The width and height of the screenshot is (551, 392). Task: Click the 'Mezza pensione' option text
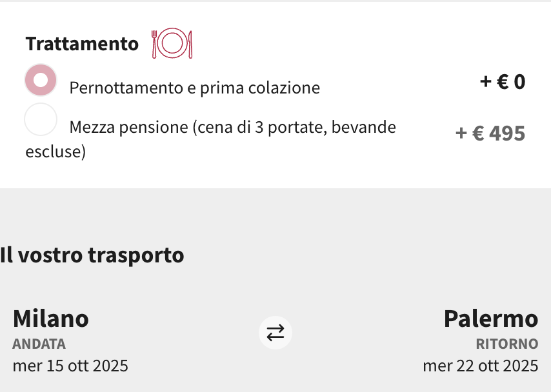(x=232, y=127)
